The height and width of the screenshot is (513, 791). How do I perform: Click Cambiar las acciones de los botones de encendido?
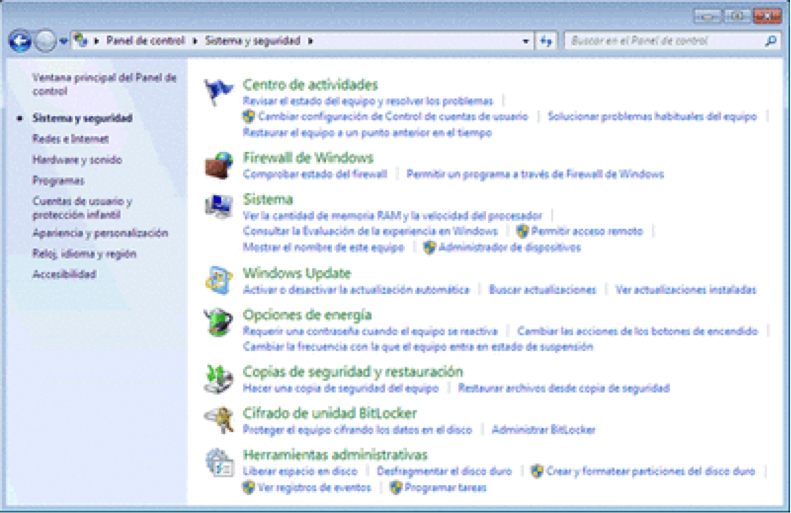(638, 331)
